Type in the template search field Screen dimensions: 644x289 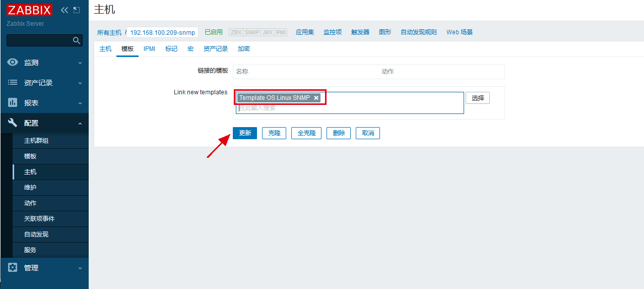point(348,108)
